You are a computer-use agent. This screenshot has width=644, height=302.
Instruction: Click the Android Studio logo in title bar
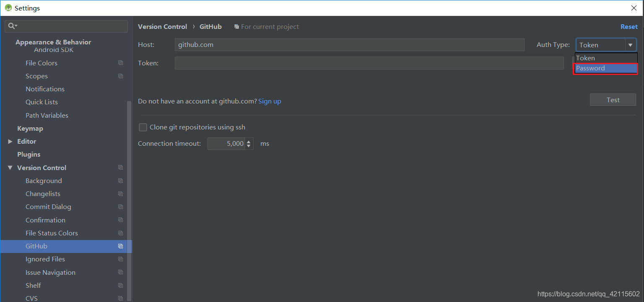(x=8, y=8)
